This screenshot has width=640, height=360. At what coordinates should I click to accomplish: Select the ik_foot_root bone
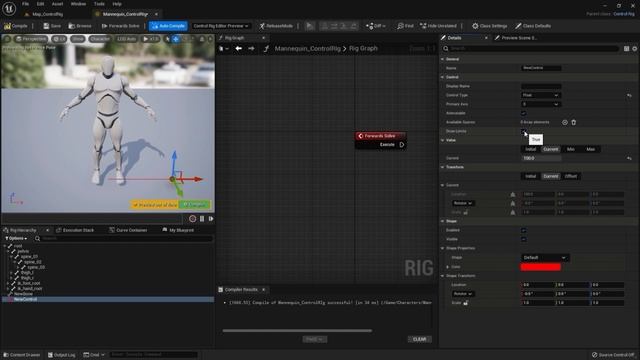(x=29, y=283)
